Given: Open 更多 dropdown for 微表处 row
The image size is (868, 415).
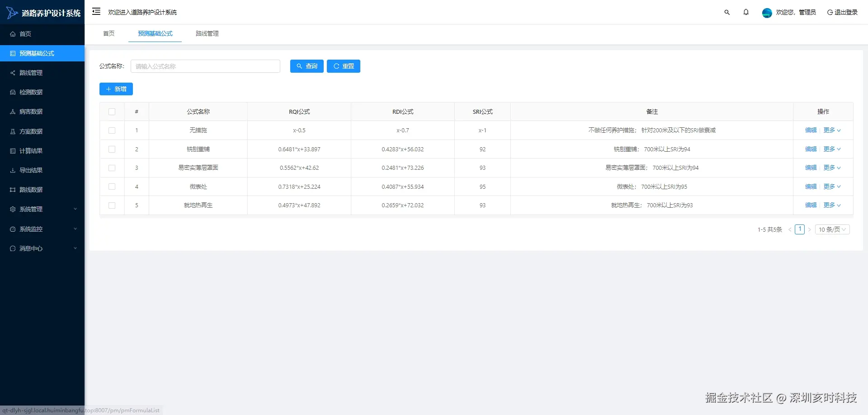Looking at the screenshot, I should [832, 187].
